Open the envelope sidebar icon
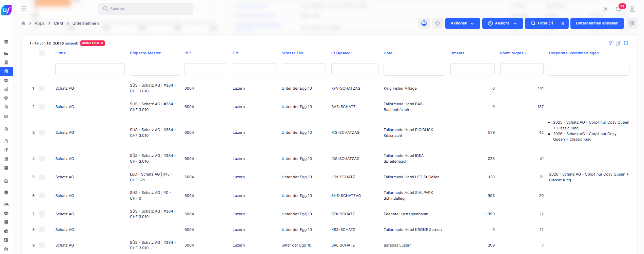 (6, 116)
